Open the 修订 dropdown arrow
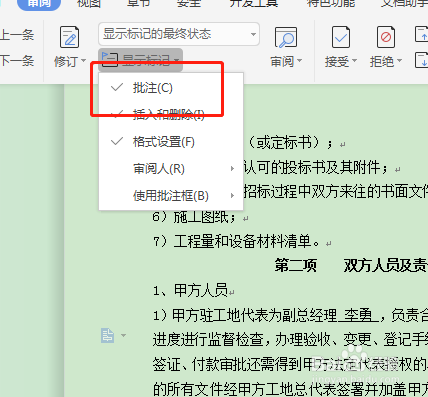The image size is (428, 397). point(83,61)
